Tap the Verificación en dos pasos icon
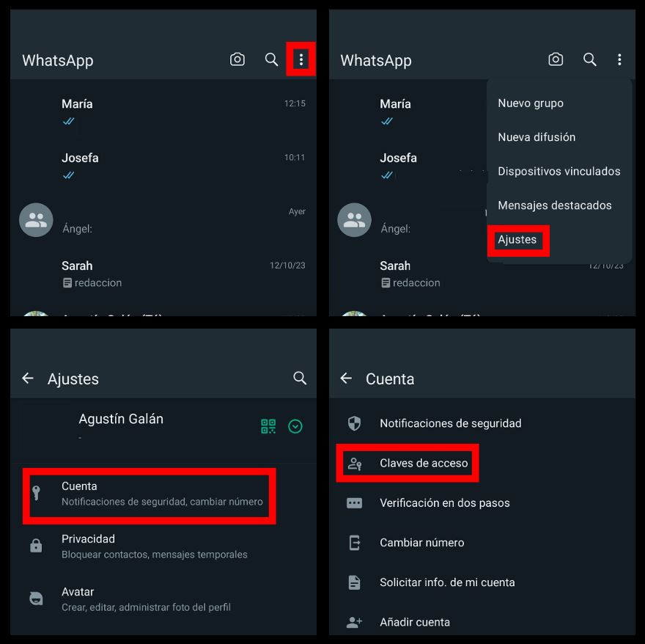645x644 pixels. click(354, 503)
